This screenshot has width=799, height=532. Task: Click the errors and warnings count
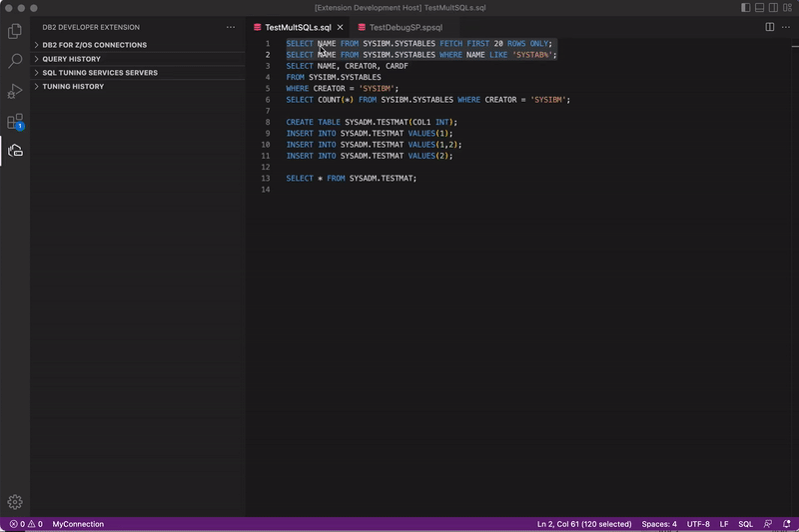coord(26,524)
